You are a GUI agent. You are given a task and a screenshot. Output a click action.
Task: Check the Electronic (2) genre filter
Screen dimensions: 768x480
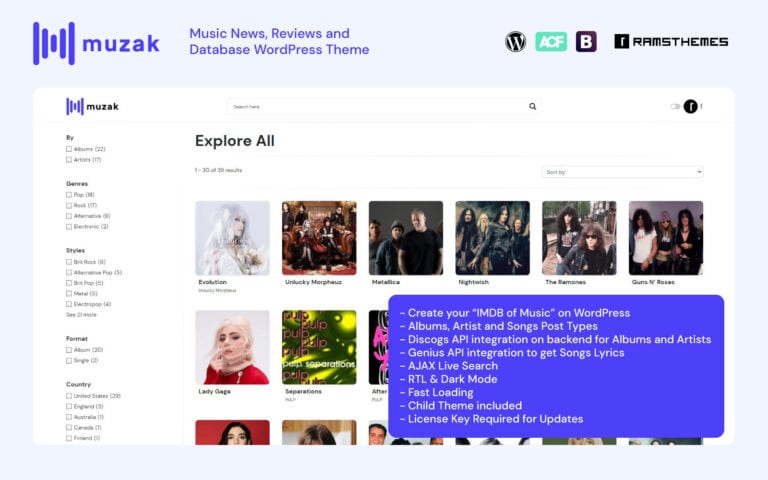click(x=69, y=227)
